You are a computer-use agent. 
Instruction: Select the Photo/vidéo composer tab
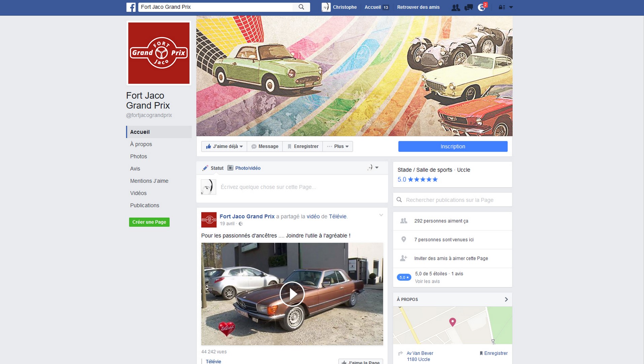click(244, 168)
